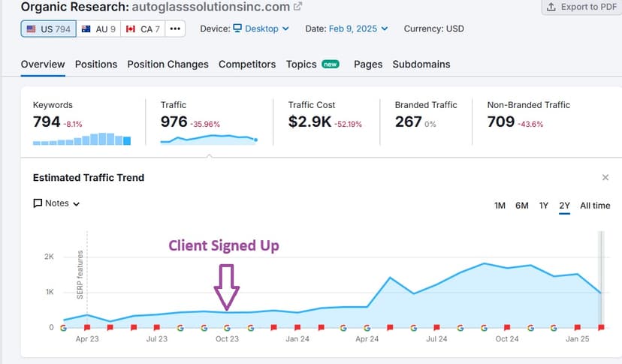Click the red flag note marker at Apr 23
The image size is (622, 364).
click(x=87, y=327)
